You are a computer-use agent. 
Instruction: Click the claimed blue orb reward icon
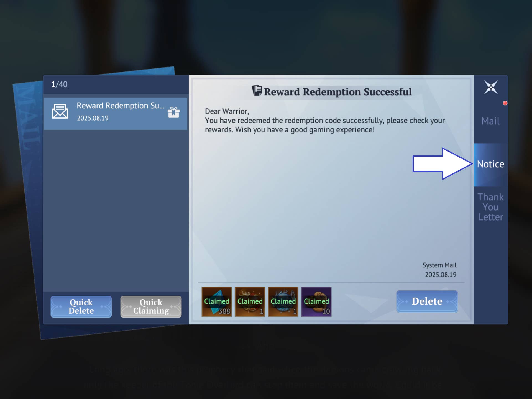point(283,301)
